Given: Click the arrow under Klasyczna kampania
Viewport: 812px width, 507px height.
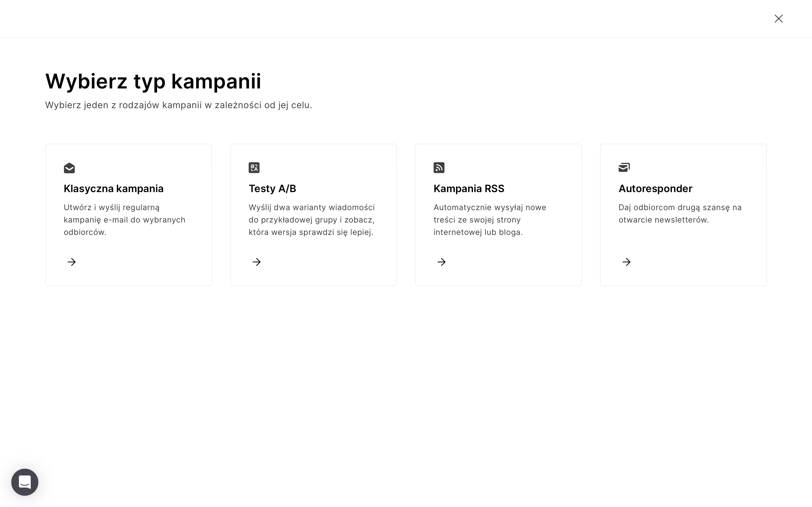Looking at the screenshot, I should coord(71,262).
